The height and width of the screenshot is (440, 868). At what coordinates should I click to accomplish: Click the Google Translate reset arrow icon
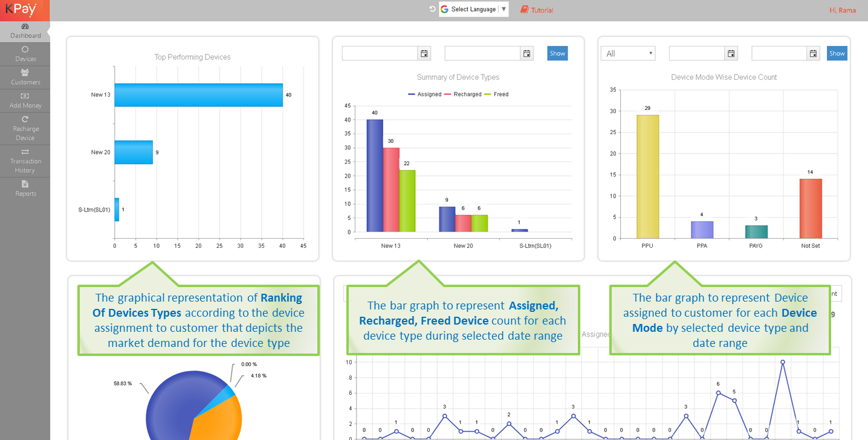pyautogui.click(x=432, y=9)
